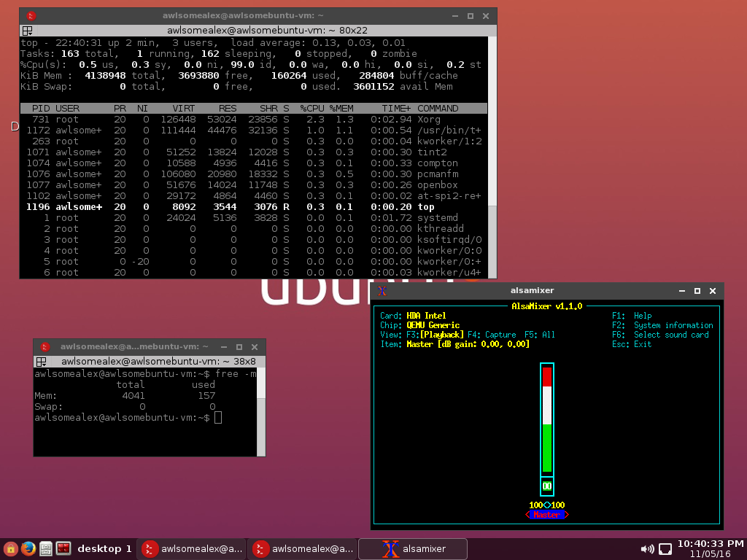Select the Master channel label
The width and height of the screenshot is (747, 560).
pyautogui.click(x=547, y=515)
